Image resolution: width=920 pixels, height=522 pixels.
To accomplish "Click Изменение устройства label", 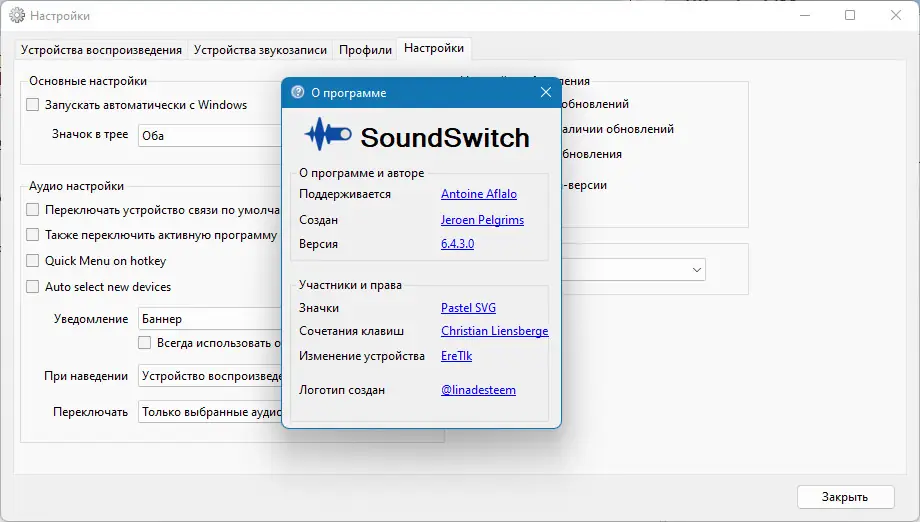I will point(361,355).
